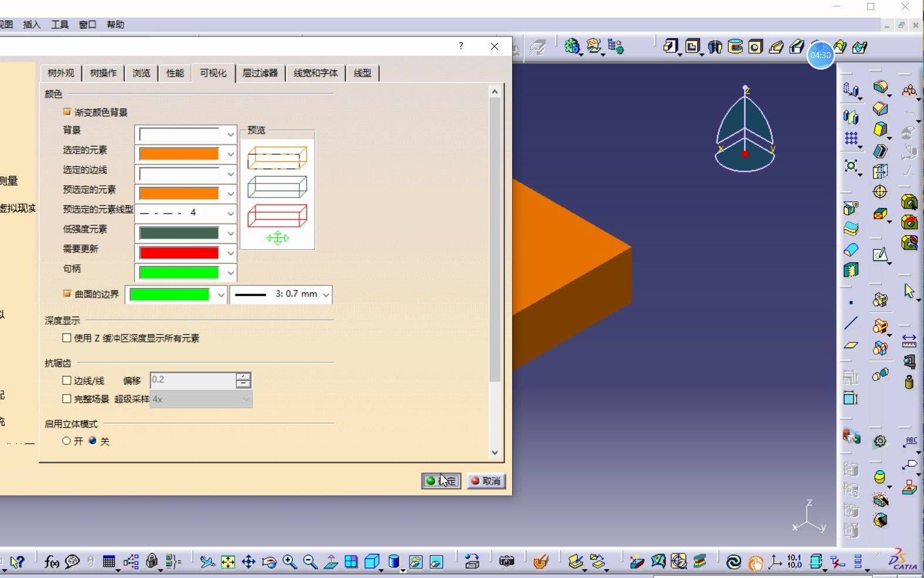Screen dimensions: 924x578
Task: Select the 关 stereo mode radio button
Action: pyautogui.click(x=93, y=441)
